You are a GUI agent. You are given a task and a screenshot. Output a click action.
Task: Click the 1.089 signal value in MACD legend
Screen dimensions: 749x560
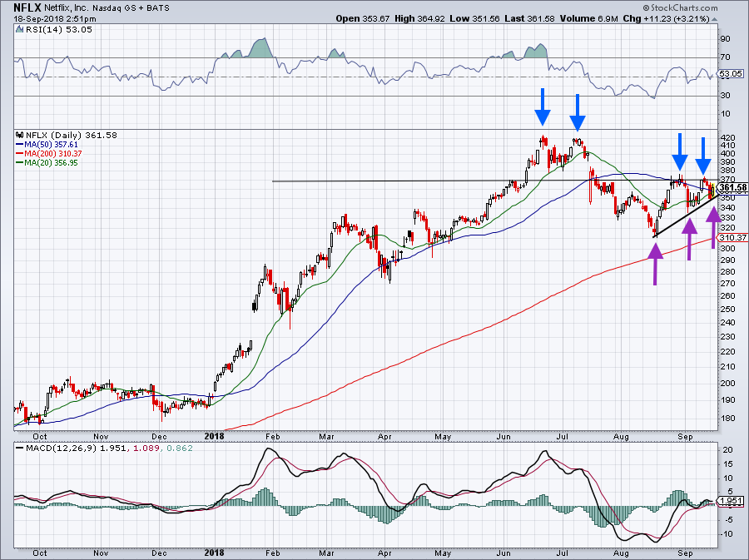coord(146,448)
